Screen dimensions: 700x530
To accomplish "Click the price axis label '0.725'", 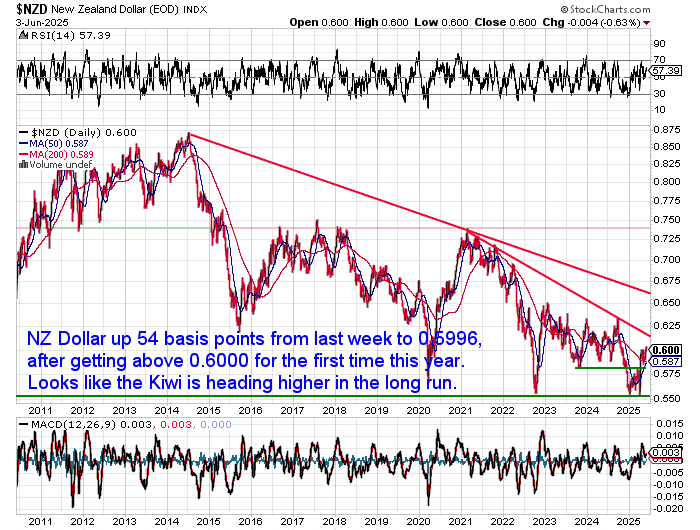I will pos(667,239).
